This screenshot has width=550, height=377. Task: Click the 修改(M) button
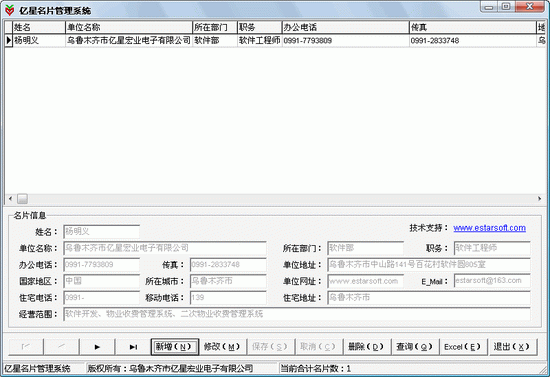(x=222, y=347)
